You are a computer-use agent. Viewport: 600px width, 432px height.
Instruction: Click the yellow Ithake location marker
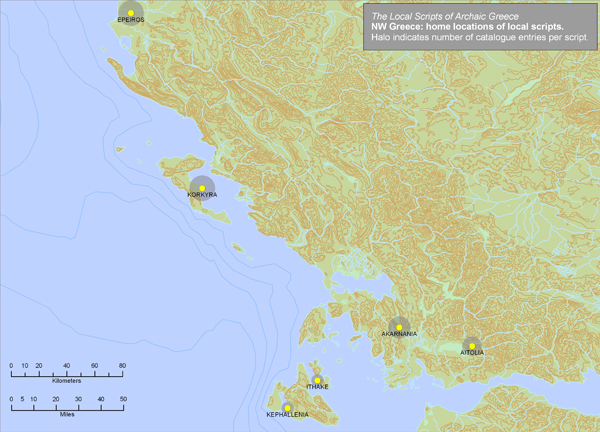[317, 380]
